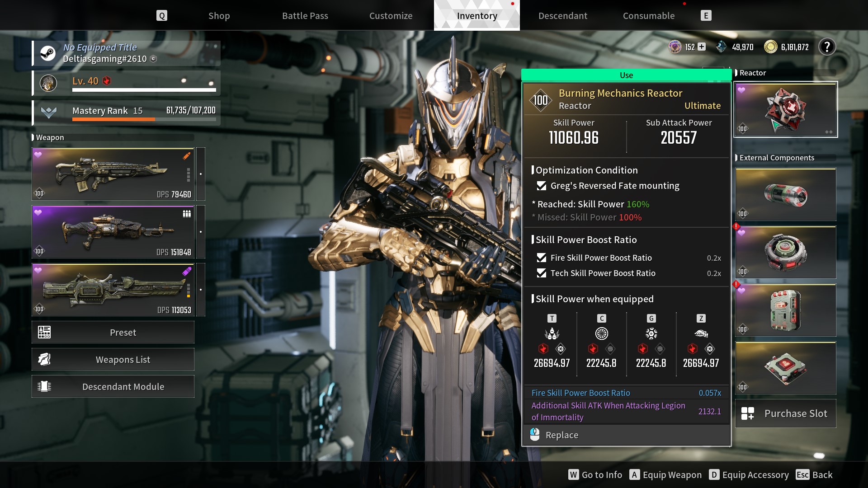Click the descendant portrait icon beside Lv. 40
868x488 pixels.
click(x=48, y=83)
